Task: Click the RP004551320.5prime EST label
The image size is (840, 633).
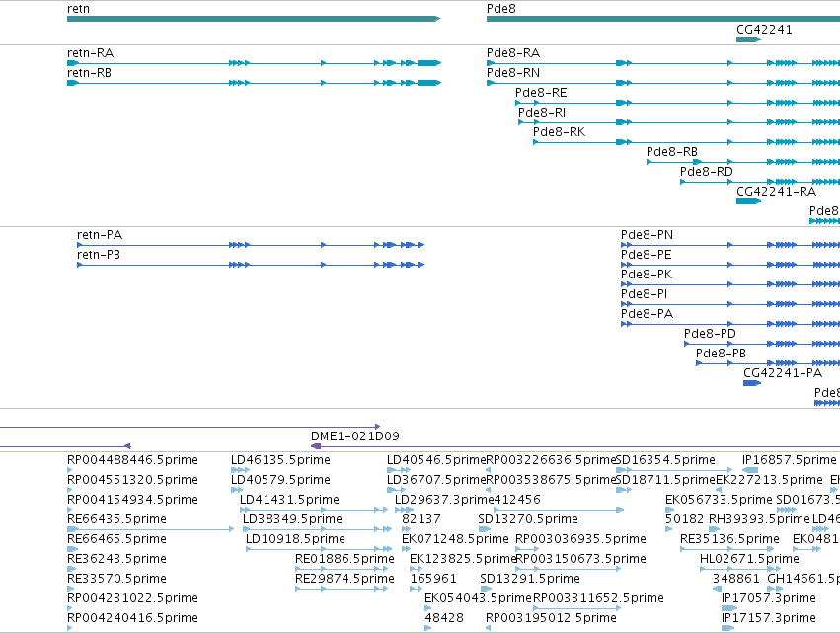Action: coord(132,480)
